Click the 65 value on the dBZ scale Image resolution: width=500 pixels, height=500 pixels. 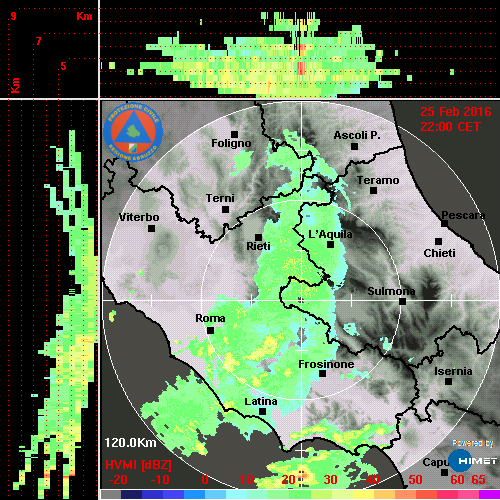click(x=478, y=480)
